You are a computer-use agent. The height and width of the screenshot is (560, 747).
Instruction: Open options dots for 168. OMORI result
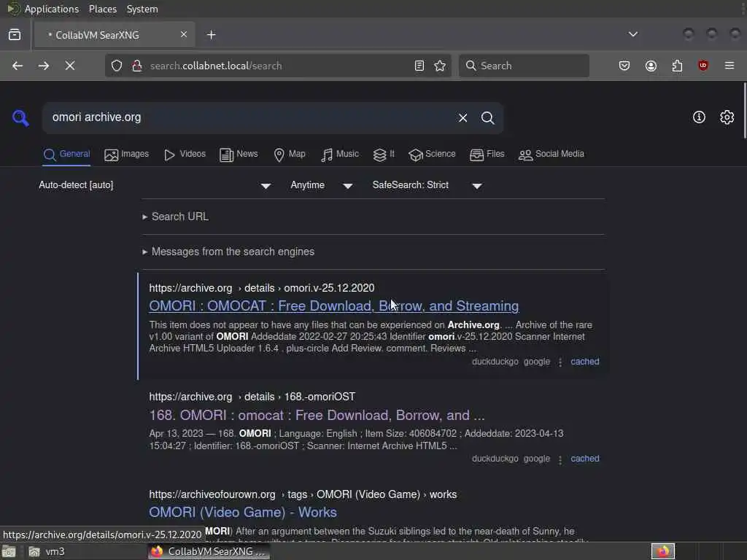pyautogui.click(x=560, y=459)
